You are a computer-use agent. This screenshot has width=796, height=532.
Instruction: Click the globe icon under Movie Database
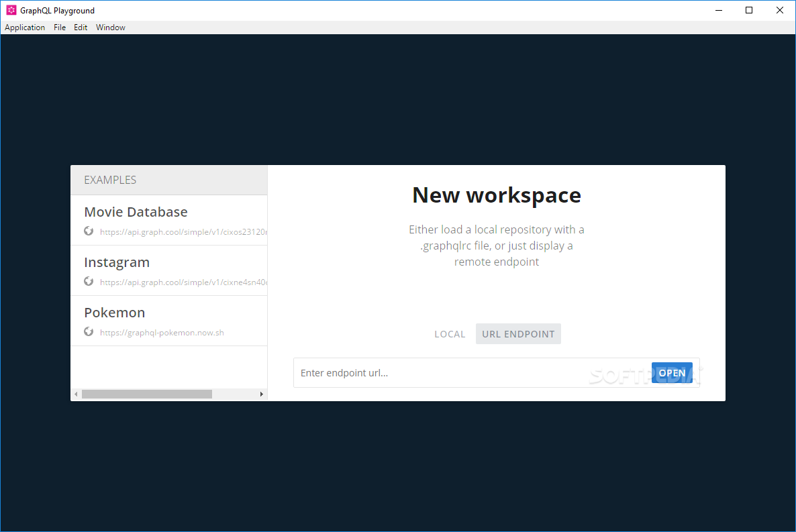(x=89, y=231)
